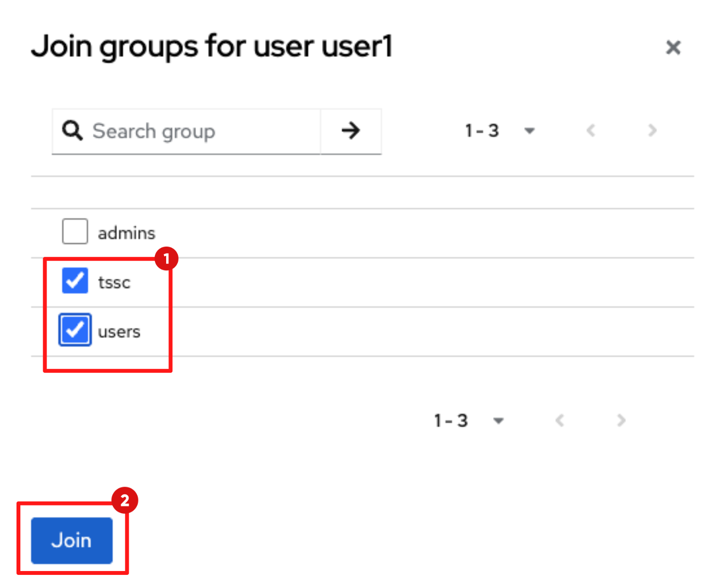Expand the page size selector near search bar

[529, 131]
